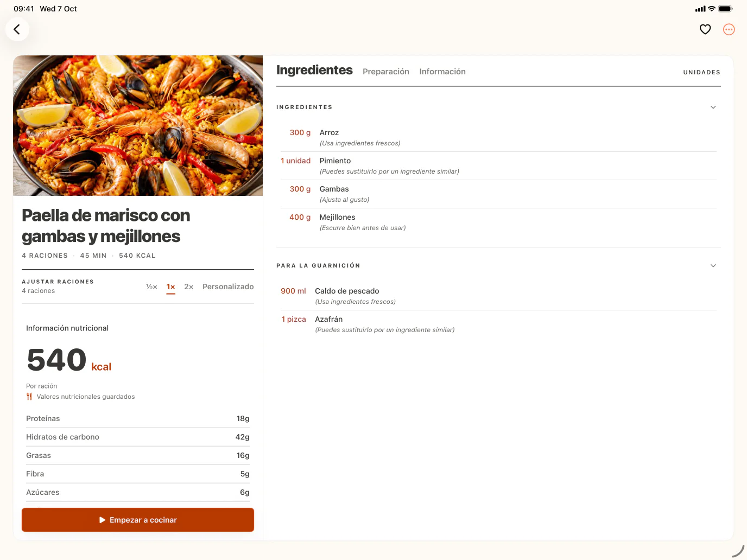This screenshot has width=747, height=560.
Task: Open the Unidades option
Action: (701, 72)
